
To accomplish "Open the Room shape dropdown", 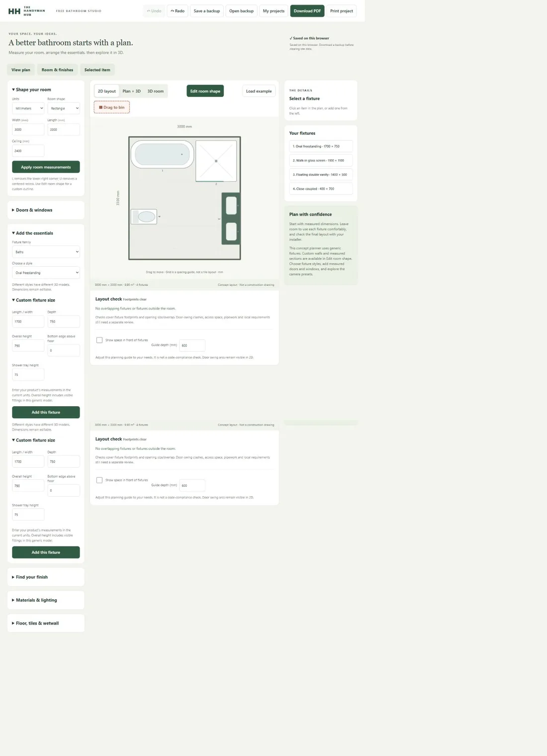I will point(64,108).
